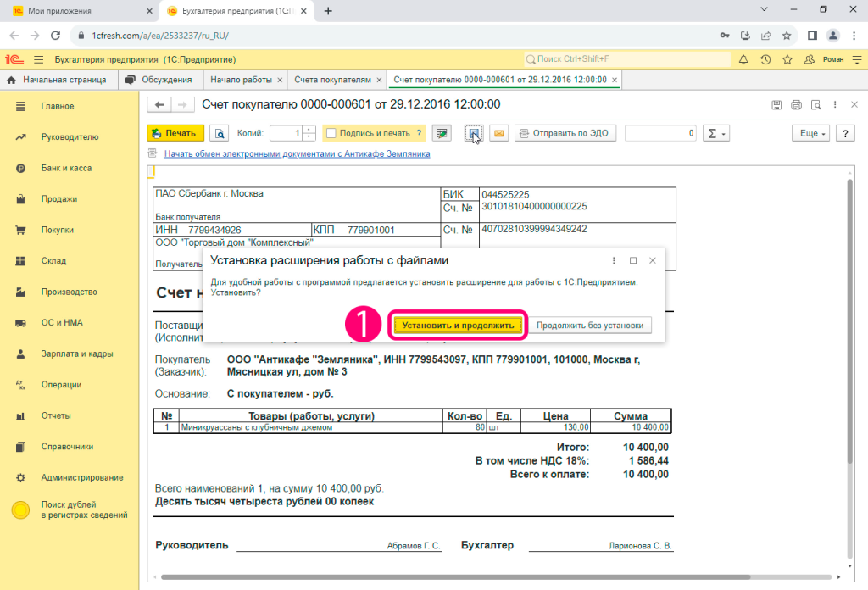The image size is (868, 590).
Task: Open Производство section in sidebar
Action: click(70, 292)
